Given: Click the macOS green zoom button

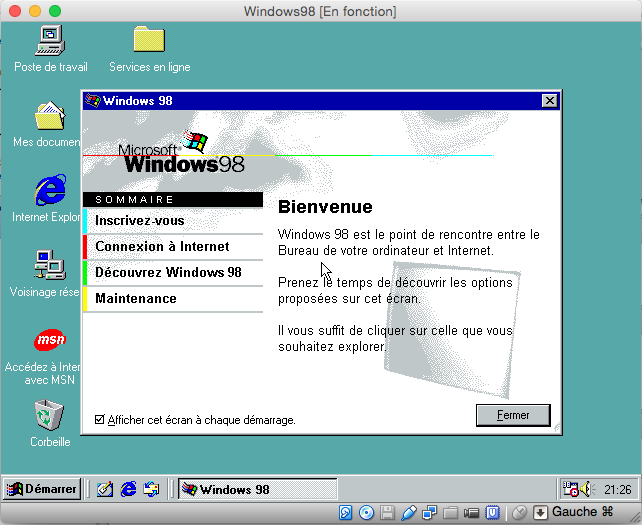Looking at the screenshot, I should 55,11.
